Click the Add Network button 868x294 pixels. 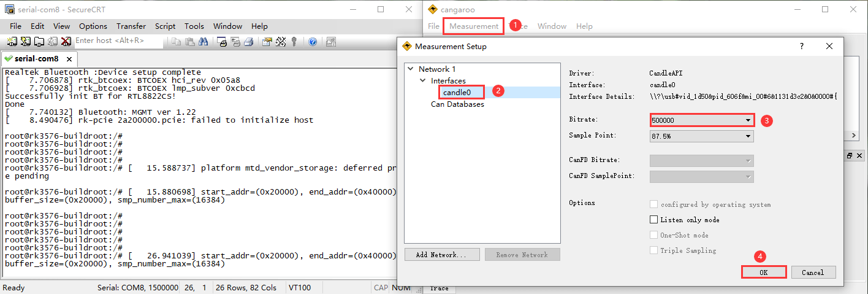441,255
